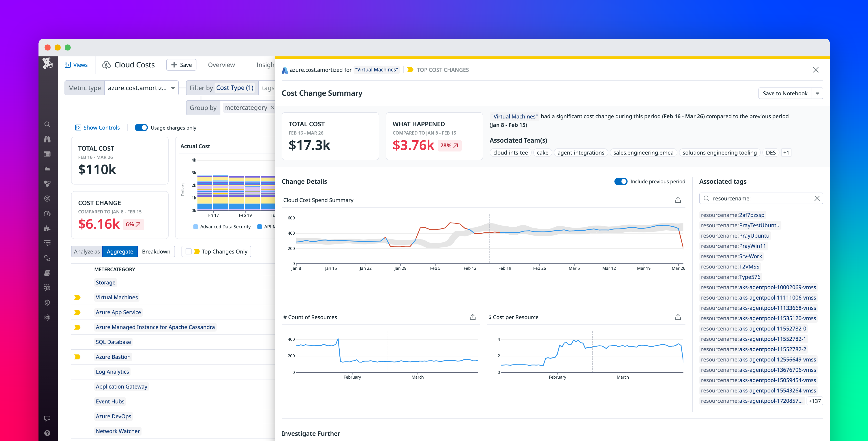The height and width of the screenshot is (441, 868).
Task: Expand Show Controls
Action: [97, 128]
